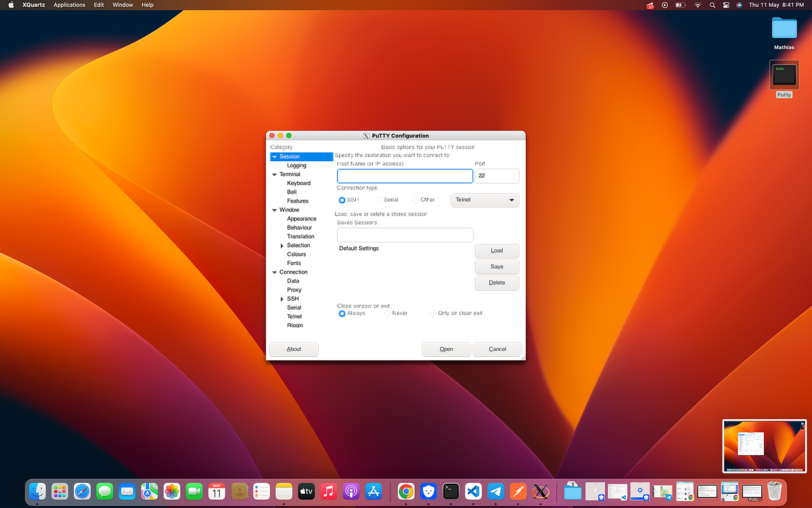Viewport: 812px width, 508px height.
Task: Launch Telegram from the Dock
Action: click(496, 491)
